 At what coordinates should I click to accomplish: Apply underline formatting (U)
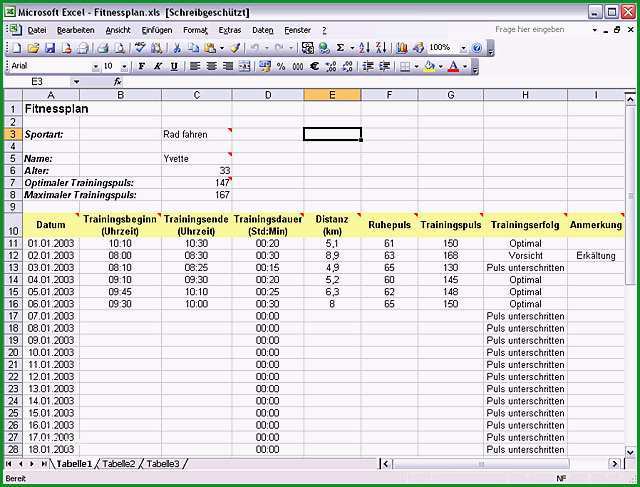(174, 66)
